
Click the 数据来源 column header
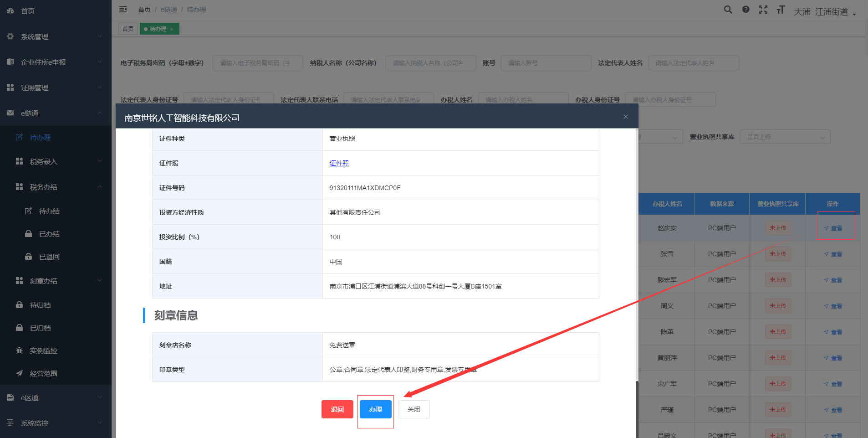tap(722, 204)
